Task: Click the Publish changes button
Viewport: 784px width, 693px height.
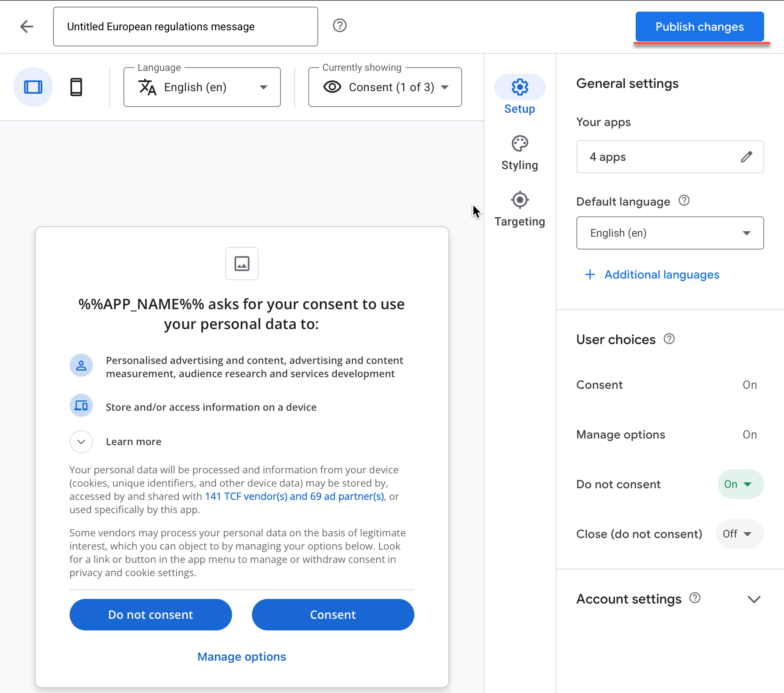Action: pos(699,27)
